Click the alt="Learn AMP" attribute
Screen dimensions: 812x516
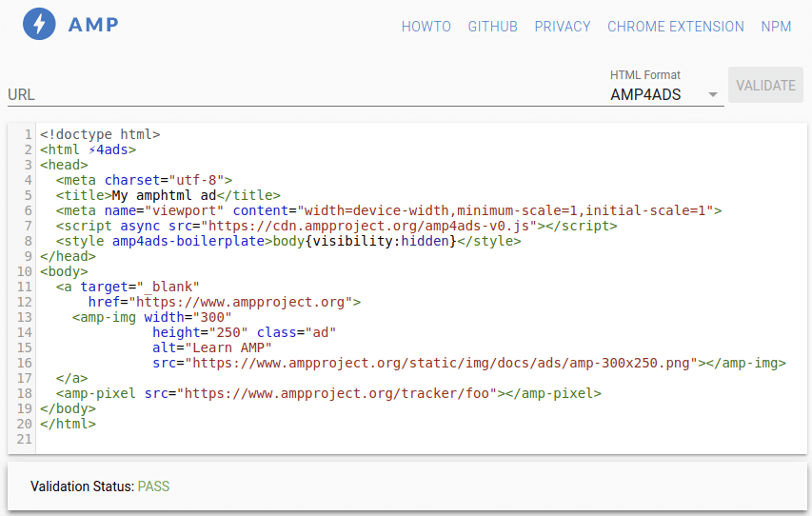[x=212, y=347]
